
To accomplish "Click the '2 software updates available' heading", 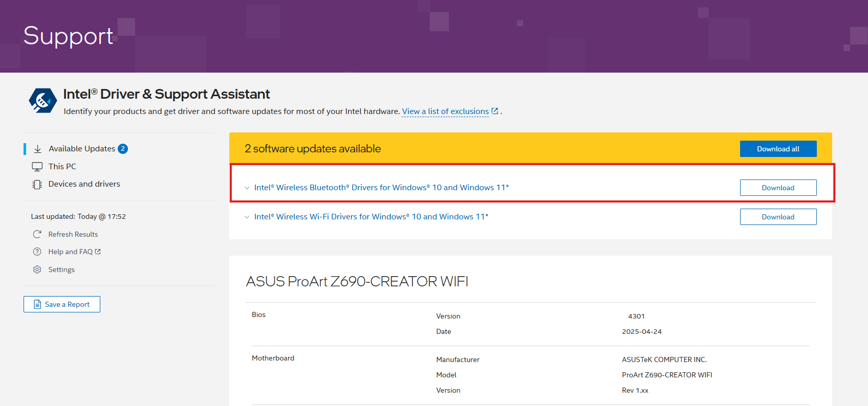I will (x=313, y=149).
